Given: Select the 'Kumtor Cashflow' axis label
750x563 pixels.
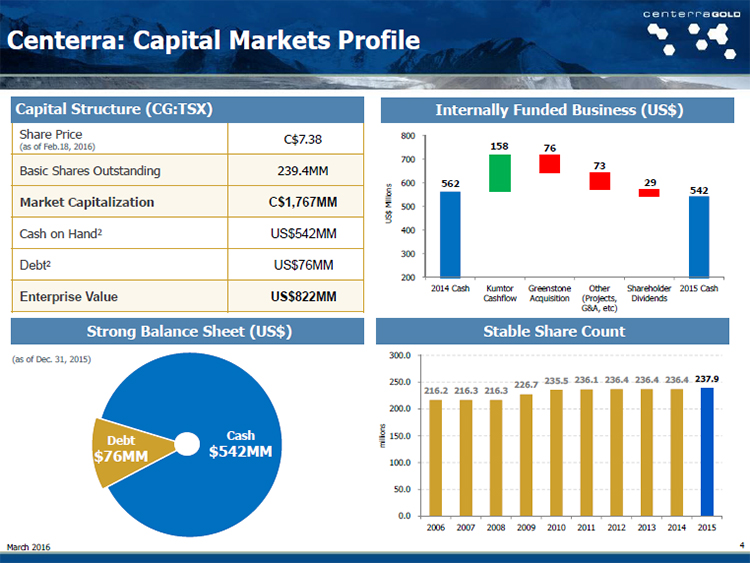Looking at the screenshot, I should click(500, 293).
